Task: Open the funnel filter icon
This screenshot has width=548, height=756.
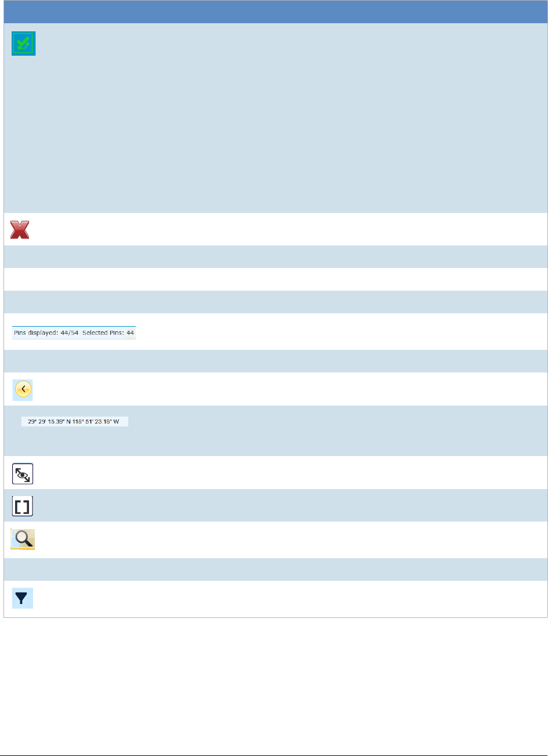Action: coord(23,599)
